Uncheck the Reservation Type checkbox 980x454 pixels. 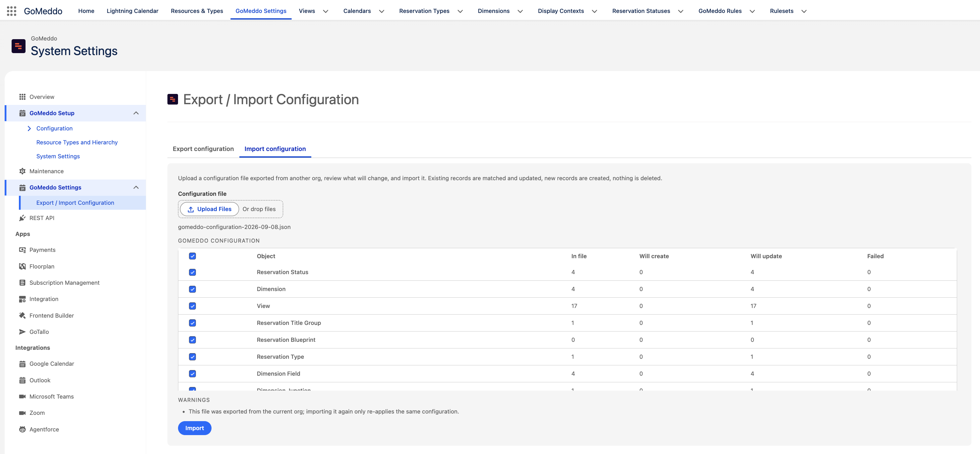tap(193, 357)
